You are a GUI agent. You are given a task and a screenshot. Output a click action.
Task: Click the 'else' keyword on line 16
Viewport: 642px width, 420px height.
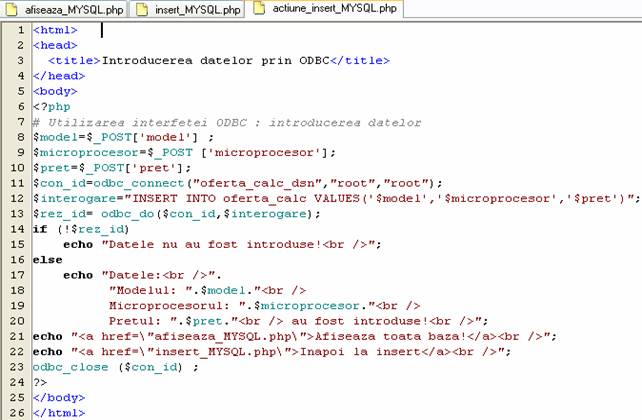click(x=47, y=259)
